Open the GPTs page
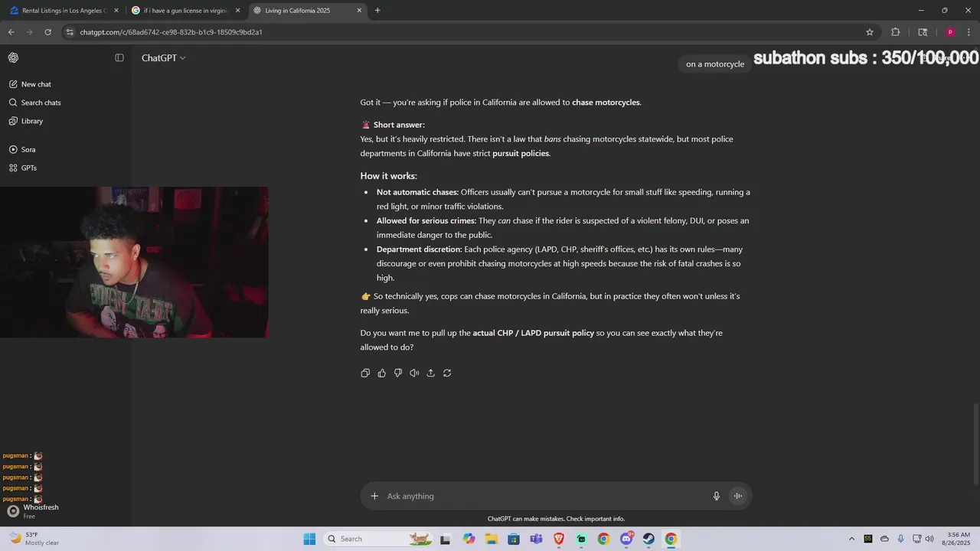 pyautogui.click(x=28, y=168)
